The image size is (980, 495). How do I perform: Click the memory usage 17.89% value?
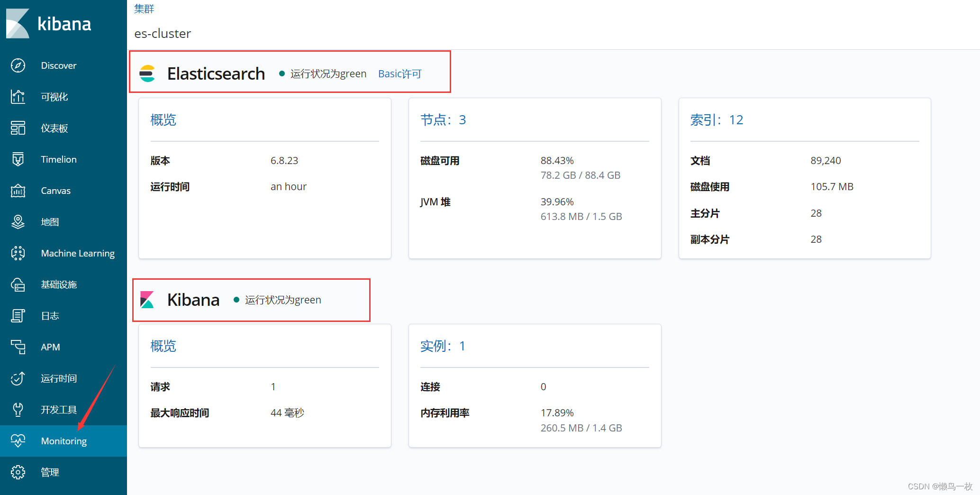[x=557, y=412]
